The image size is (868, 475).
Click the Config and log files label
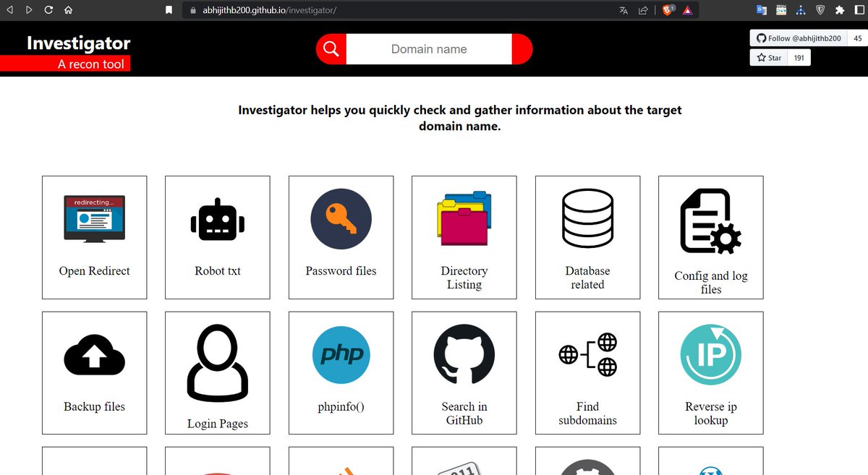[711, 283]
